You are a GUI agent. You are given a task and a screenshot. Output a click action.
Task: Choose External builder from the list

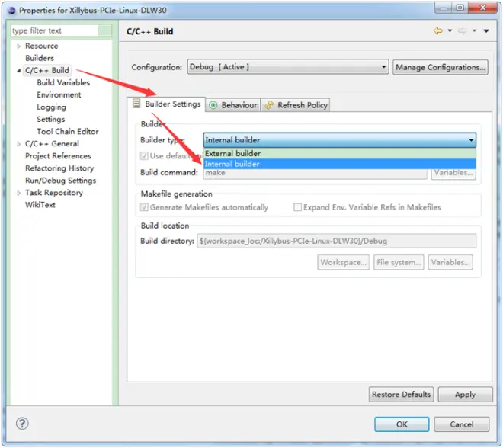[x=339, y=153]
